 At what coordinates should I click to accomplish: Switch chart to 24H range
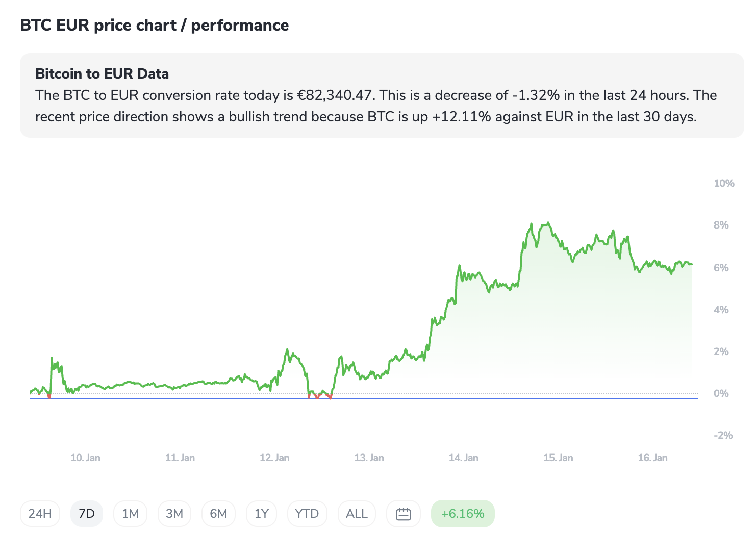coord(40,514)
